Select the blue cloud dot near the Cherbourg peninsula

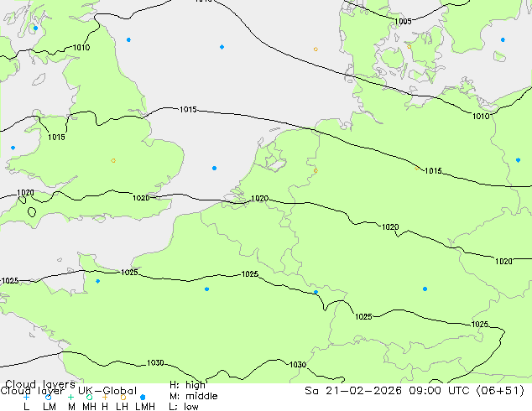coord(97,281)
